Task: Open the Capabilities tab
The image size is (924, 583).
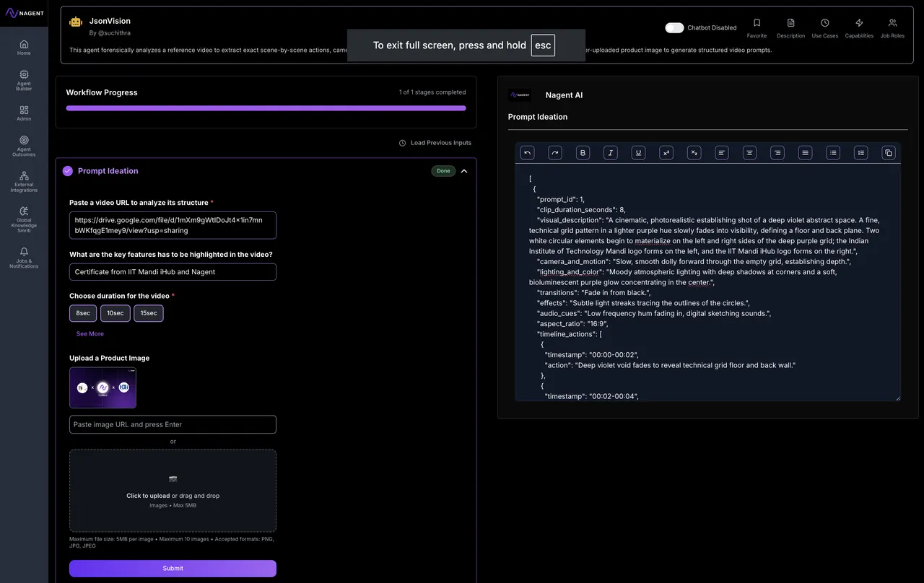Action: tap(858, 27)
